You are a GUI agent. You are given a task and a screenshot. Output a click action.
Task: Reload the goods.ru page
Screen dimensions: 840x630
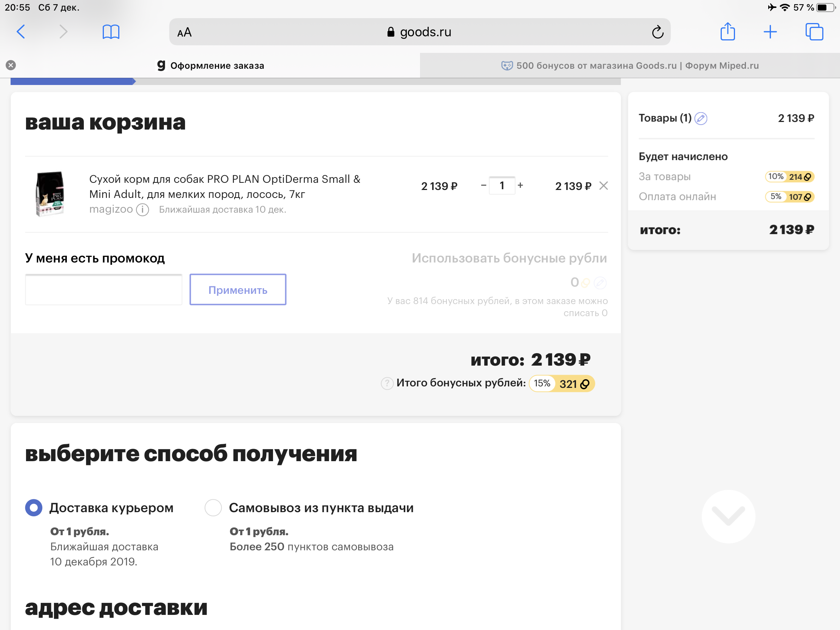pyautogui.click(x=657, y=32)
